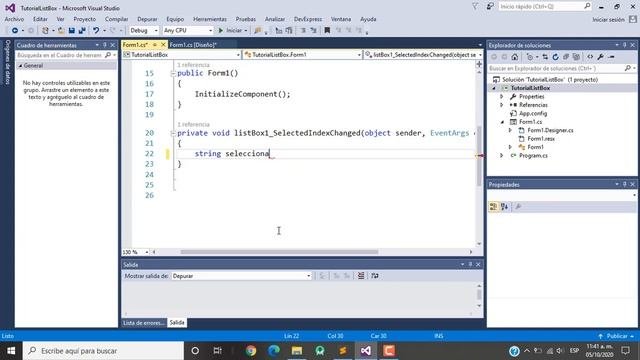Sync with active document in Solution Explorer
Viewport: 640px width, 360px height.
545,57
